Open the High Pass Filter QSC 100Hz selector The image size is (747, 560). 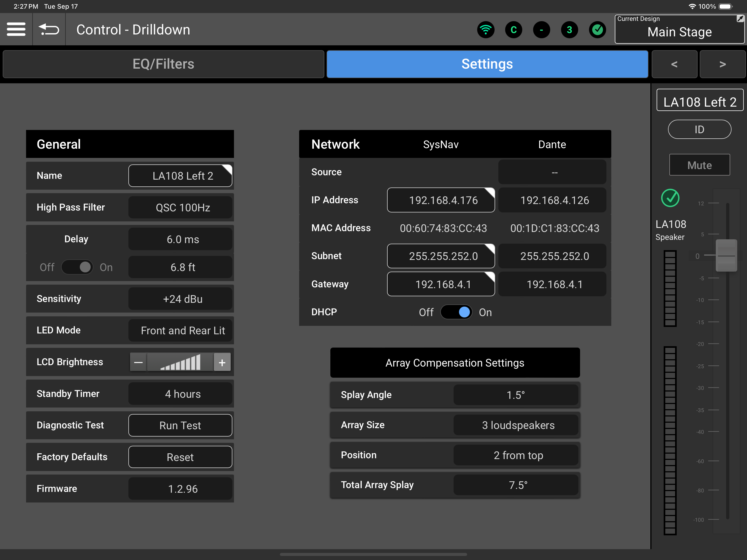[180, 207]
